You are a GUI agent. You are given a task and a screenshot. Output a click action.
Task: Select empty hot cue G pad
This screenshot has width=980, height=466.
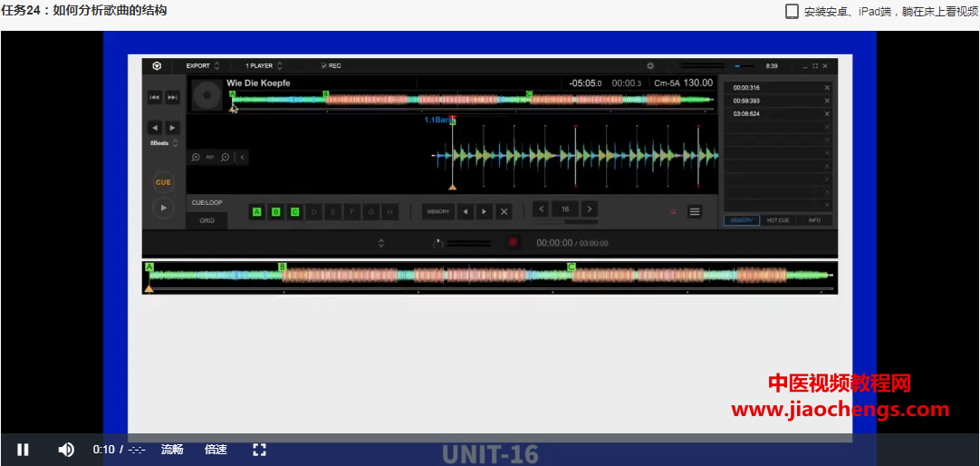[x=371, y=212]
